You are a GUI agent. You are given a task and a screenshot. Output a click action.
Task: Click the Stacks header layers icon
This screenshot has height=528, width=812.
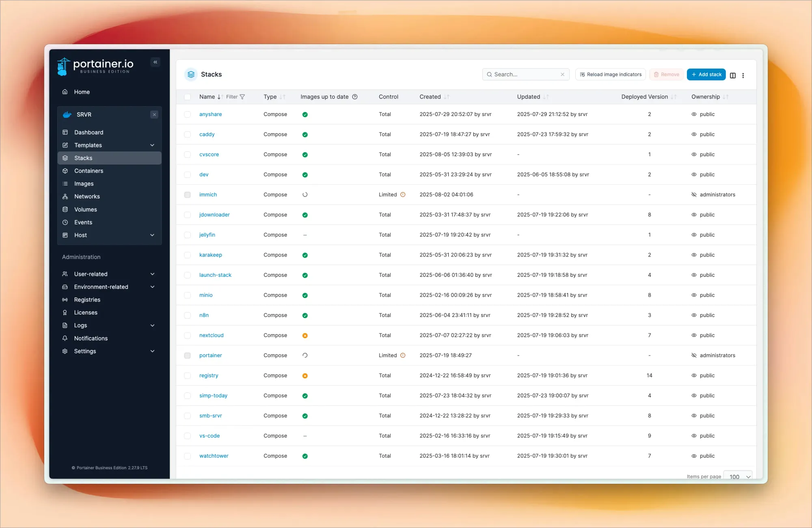tap(191, 74)
